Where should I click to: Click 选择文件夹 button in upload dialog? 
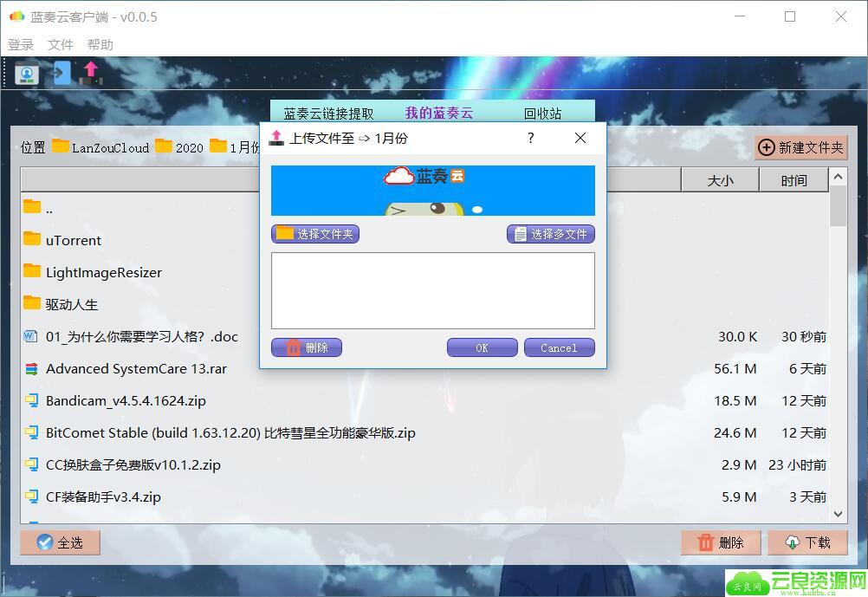coord(315,234)
